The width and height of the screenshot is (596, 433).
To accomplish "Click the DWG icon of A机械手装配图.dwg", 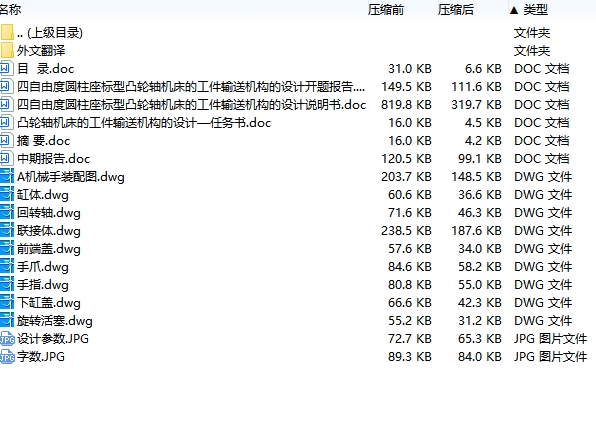I will pyautogui.click(x=6, y=176).
